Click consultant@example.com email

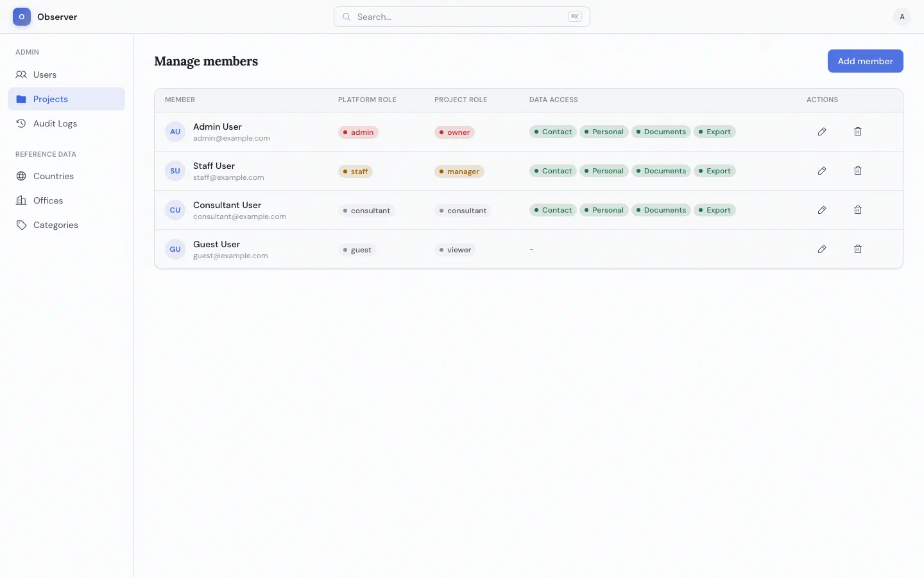(239, 216)
